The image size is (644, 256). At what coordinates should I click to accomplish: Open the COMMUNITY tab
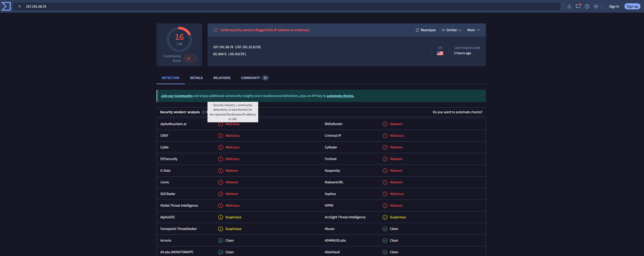255,78
